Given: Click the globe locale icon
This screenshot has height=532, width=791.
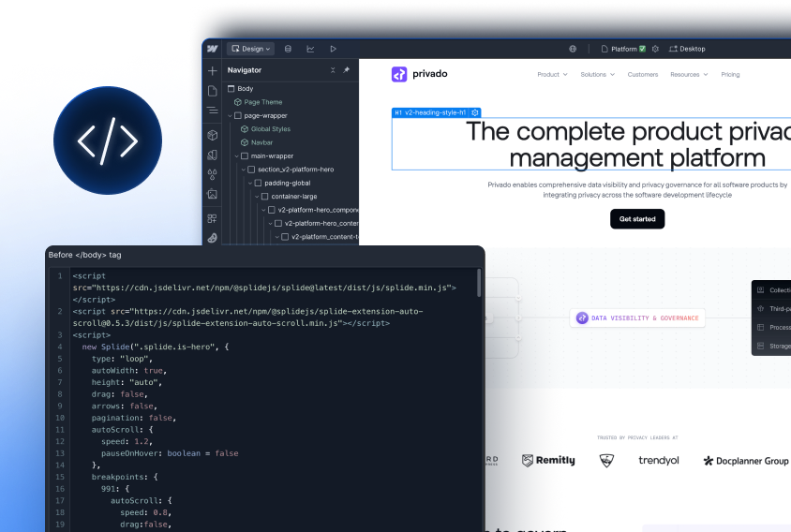Looking at the screenshot, I should (x=573, y=49).
